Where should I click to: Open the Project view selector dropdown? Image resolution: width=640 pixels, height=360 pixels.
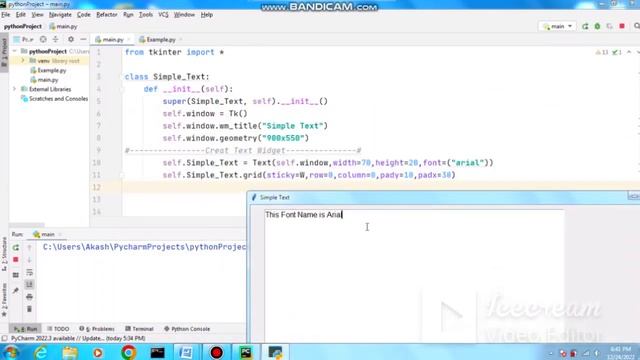point(24,39)
